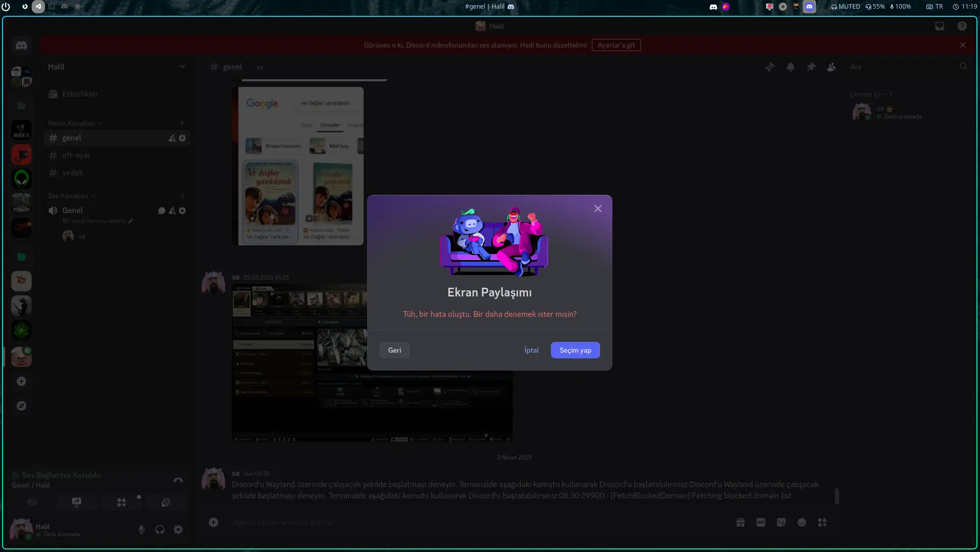Focus the genel message input box
The width and height of the screenshot is (980, 552).
point(475,522)
